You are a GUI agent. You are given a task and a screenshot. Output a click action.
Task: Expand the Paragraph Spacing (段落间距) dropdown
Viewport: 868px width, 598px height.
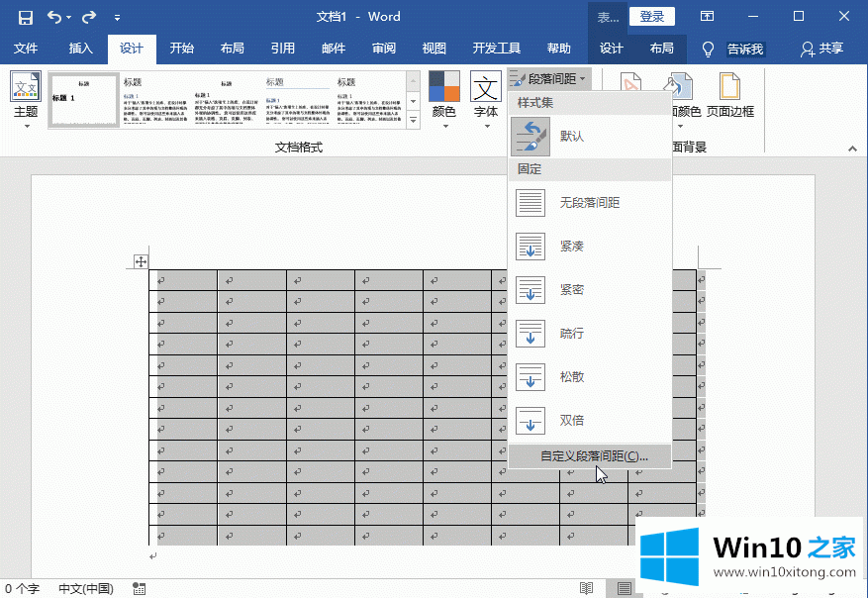click(x=549, y=78)
